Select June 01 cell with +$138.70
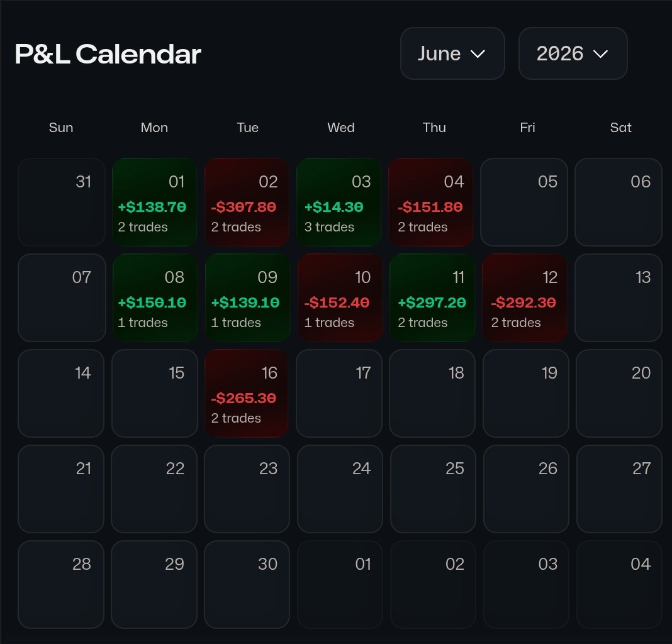672x644 pixels. click(x=154, y=203)
